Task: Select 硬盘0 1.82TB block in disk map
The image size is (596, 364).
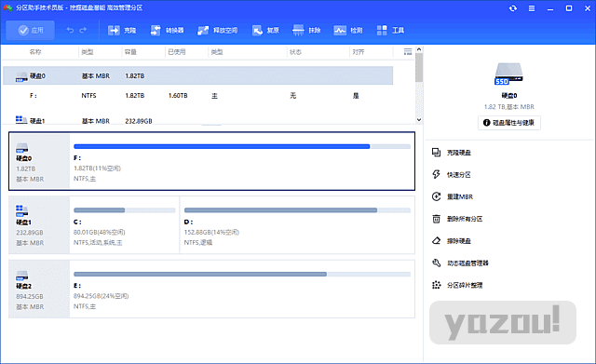Action: (39, 161)
